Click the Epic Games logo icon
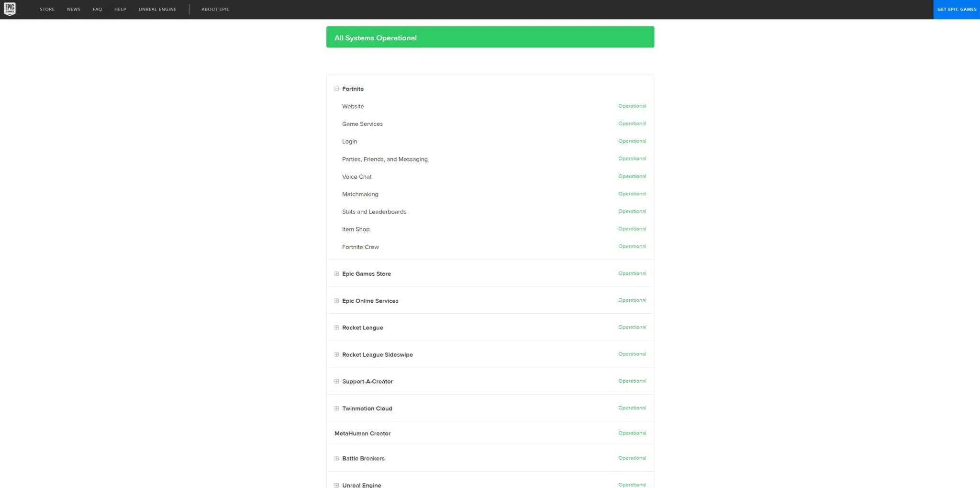The height and width of the screenshot is (488, 980). pyautogui.click(x=10, y=9)
